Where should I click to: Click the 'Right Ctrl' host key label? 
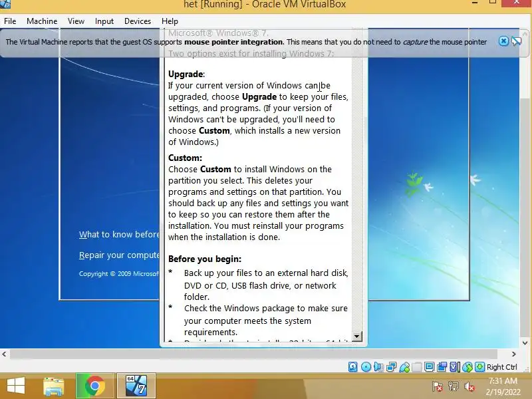coord(502,367)
